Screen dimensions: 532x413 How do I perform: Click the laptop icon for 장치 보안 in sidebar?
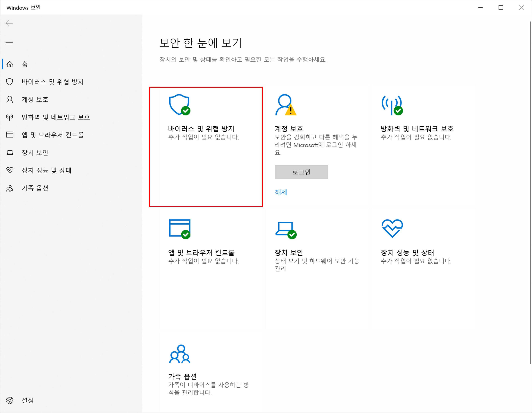pos(10,153)
